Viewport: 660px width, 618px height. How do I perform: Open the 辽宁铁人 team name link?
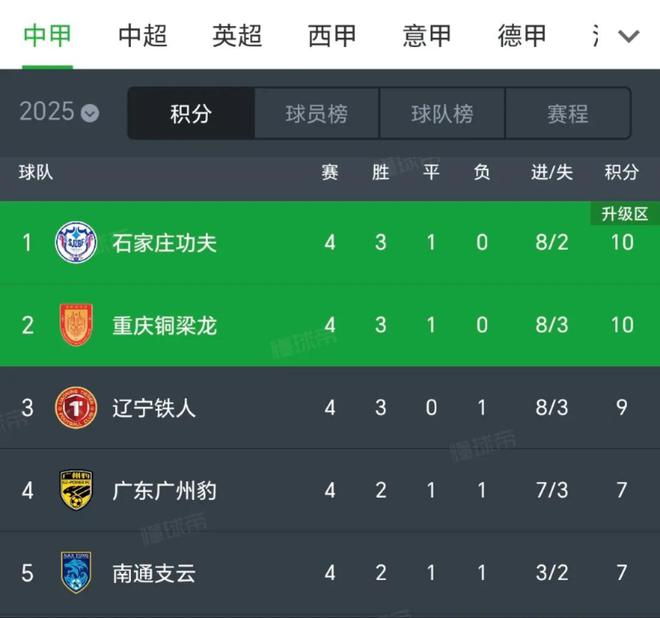point(154,408)
